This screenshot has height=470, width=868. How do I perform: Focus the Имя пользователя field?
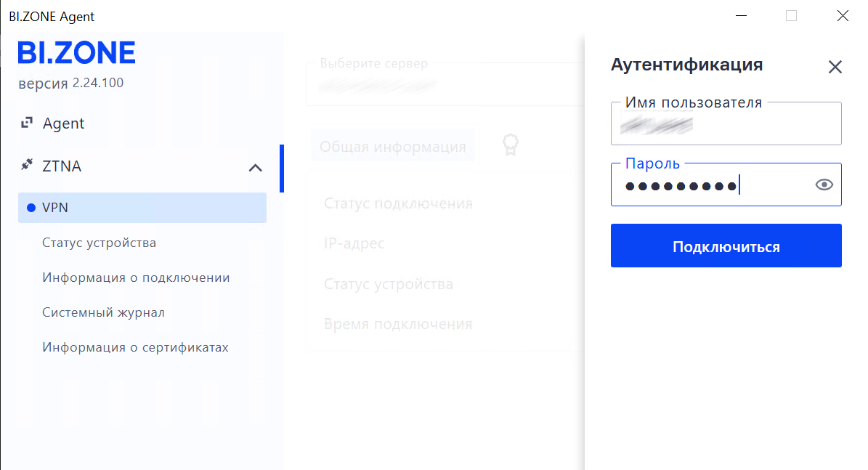pos(726,124)
